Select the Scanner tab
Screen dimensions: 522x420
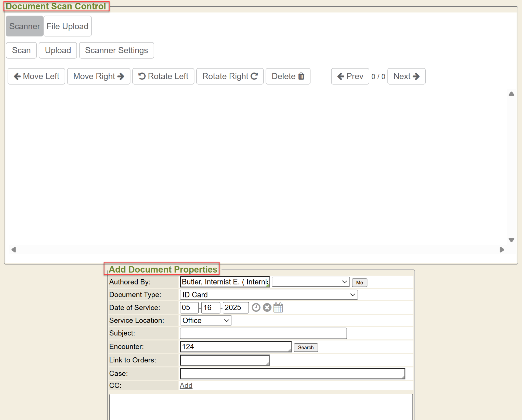[x=24, y=26]
